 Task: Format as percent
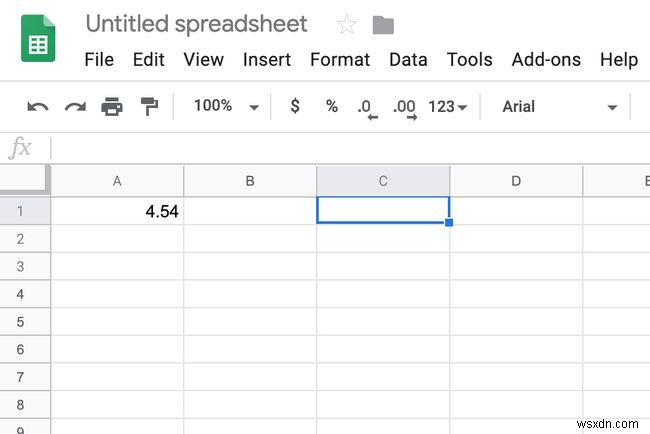tap(331, 106)
